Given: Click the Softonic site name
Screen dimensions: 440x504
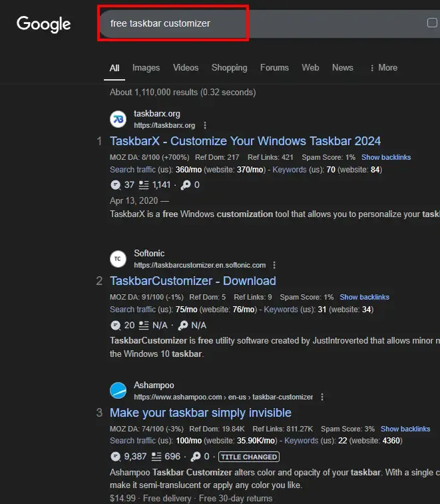Looking at the screenshot, I should click(x=149, y=253).
